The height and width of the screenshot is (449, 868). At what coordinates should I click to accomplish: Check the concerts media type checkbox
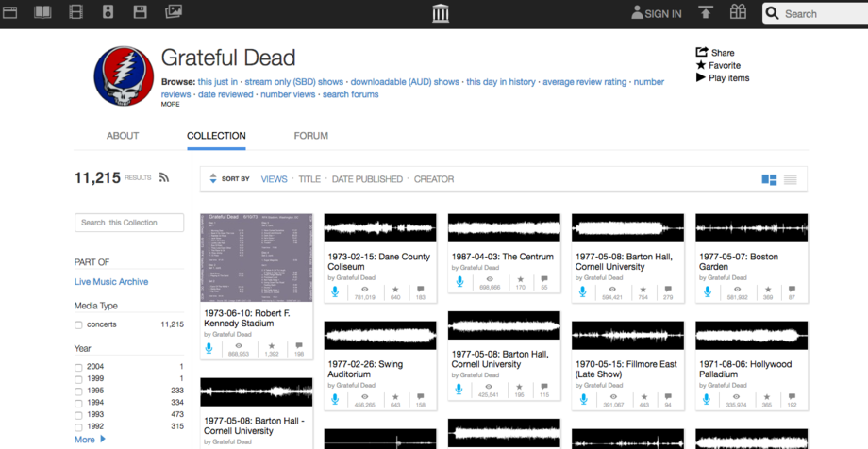pos(78,325)
